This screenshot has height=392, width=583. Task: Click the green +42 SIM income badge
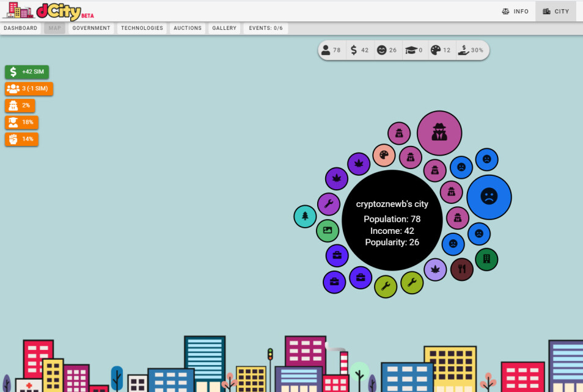tap(27, 71)
